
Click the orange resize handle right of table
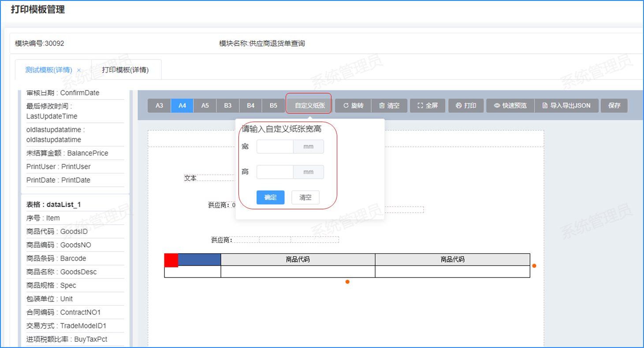[x=534, y=266]
